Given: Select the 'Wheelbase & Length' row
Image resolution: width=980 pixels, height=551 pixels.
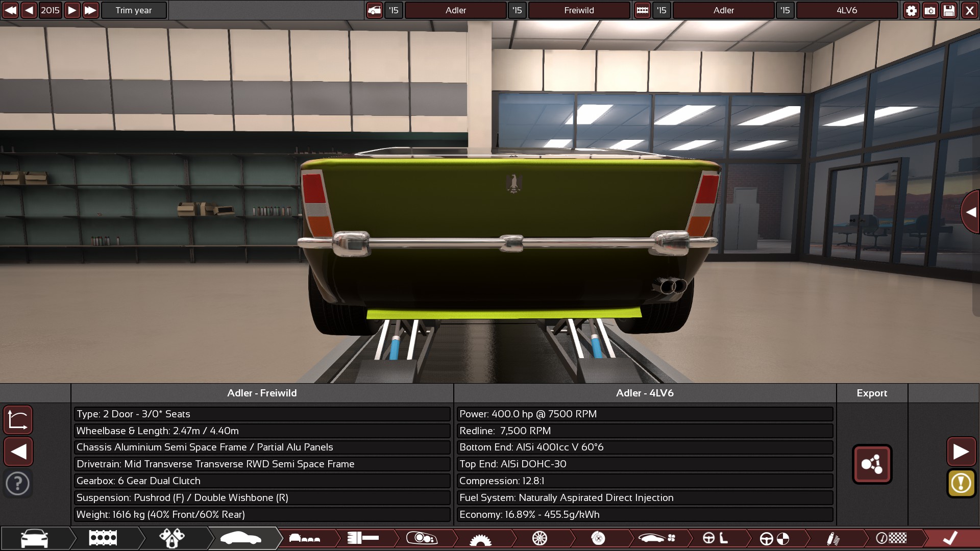Looking at the screenshot, I should coord(262,431).
